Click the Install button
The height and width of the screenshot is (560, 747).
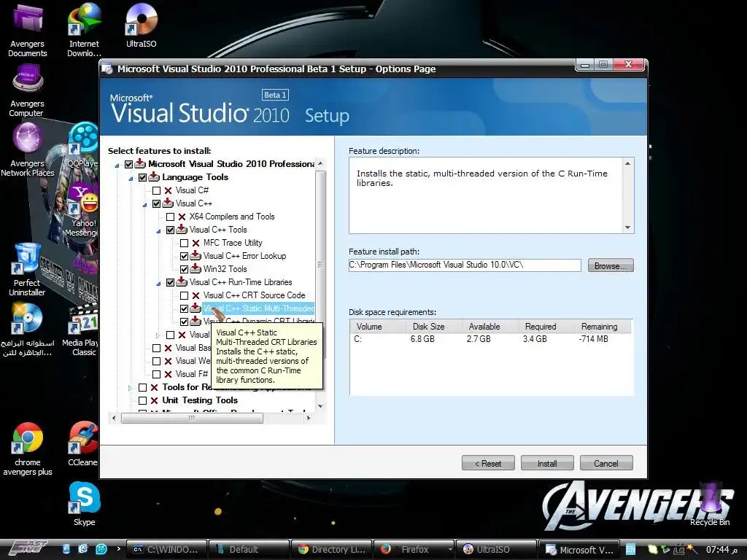pos(547,463)
